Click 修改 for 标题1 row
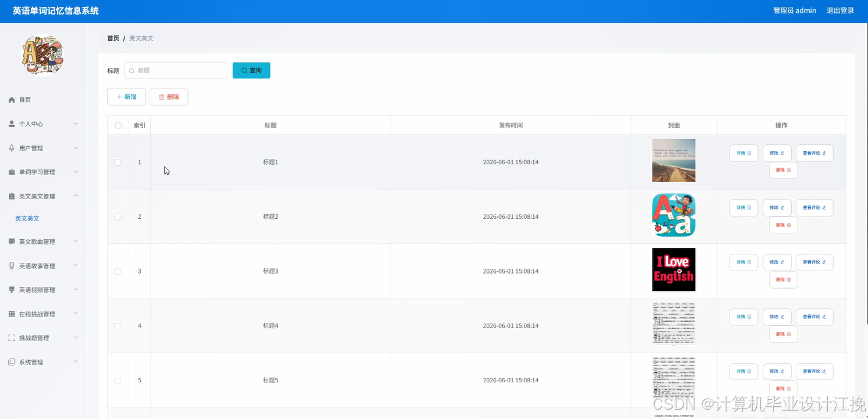Screen dimensions: 868x419 [x=777, y=153]
